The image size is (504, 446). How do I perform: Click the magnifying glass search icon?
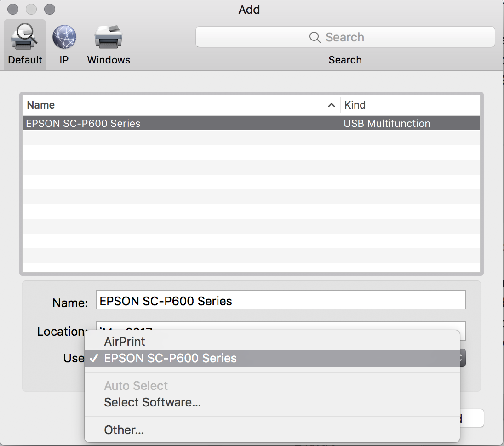[315, 37]
